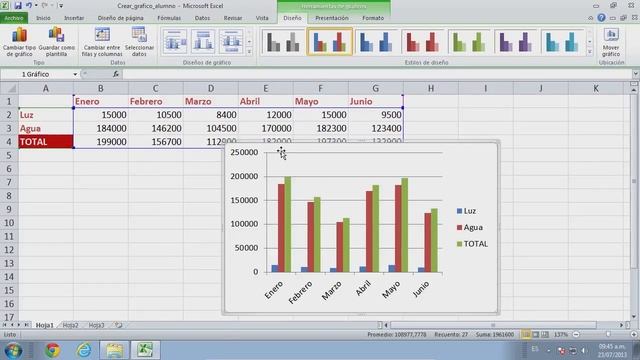
Task: Switch to Normal view in status bar
Action: 526,335
